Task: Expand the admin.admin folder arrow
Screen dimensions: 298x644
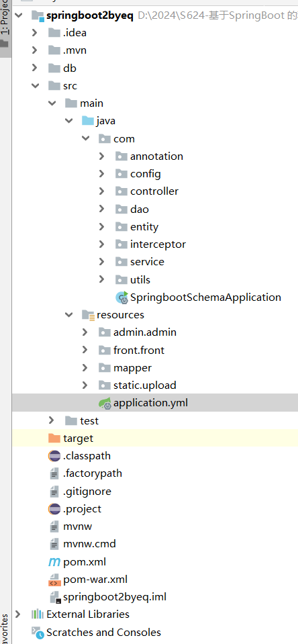Action: click(x=85, y=332)
